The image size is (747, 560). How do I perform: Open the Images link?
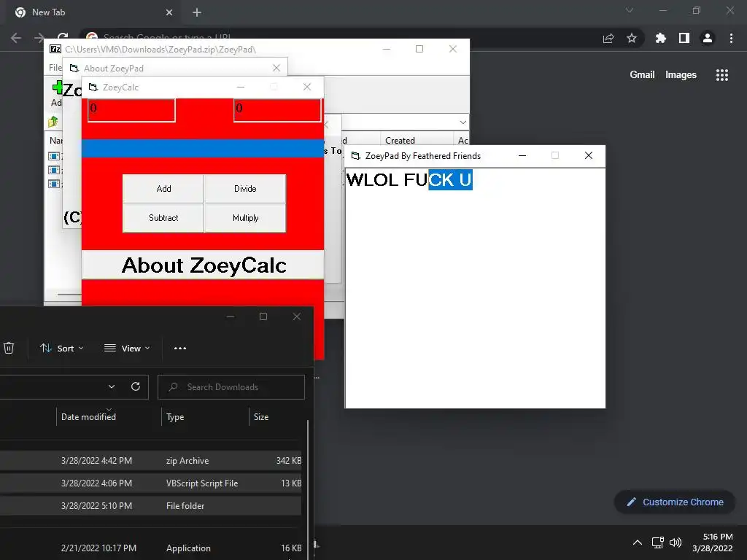(x=681, y=75)
